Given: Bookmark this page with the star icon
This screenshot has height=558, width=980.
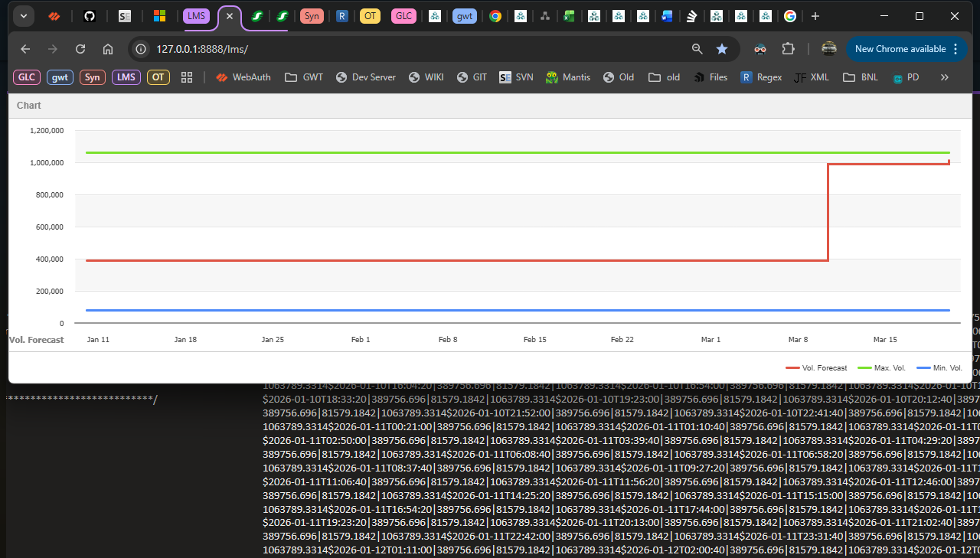Looking at the screenshot, I should (722, 49).
